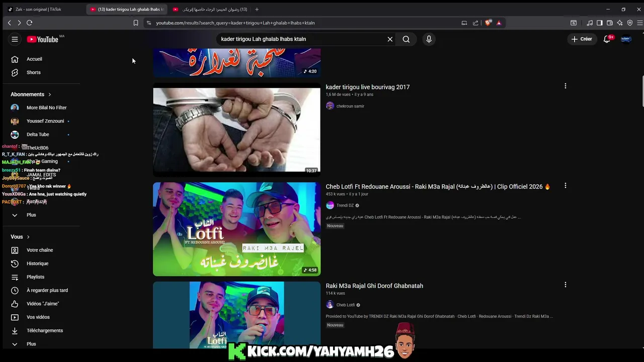
Task: Go back in browser history
Action: pyautogui.click(x=9, y=23)
